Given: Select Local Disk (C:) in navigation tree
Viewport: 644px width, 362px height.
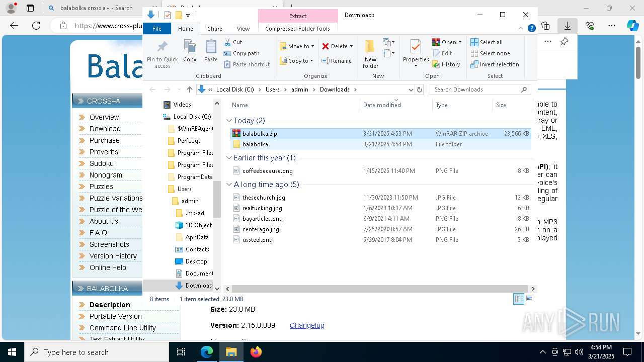Looking at the screenshot, I should tap(192, 117).
